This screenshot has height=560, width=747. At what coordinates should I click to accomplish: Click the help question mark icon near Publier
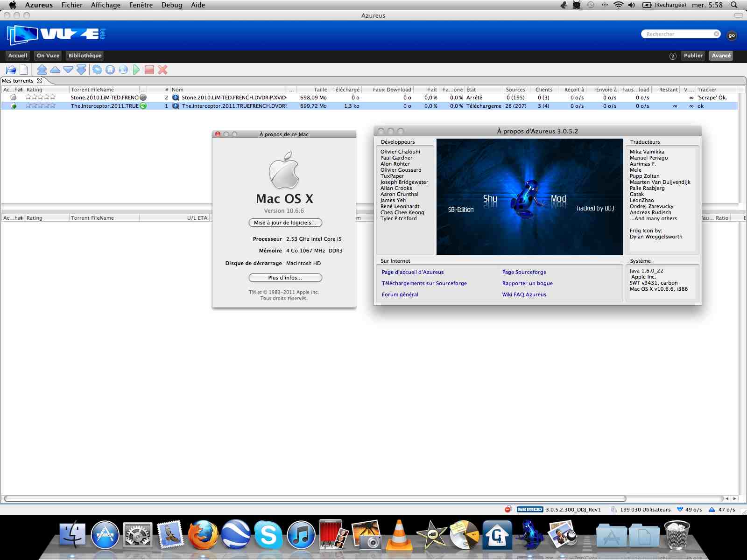click(673, 56)
